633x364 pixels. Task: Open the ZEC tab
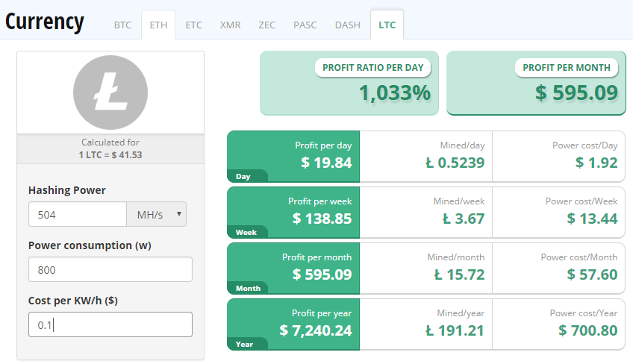(x=266, y=25)
